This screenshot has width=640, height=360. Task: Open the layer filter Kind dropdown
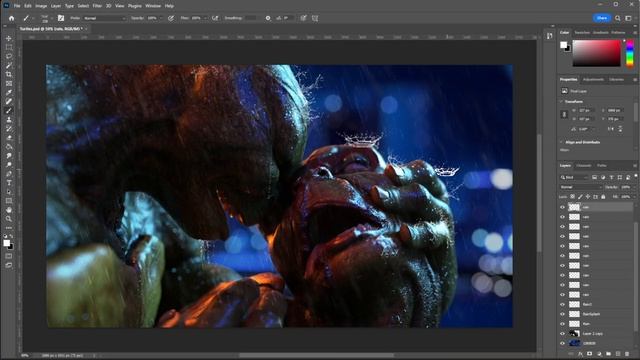(574, 177)
